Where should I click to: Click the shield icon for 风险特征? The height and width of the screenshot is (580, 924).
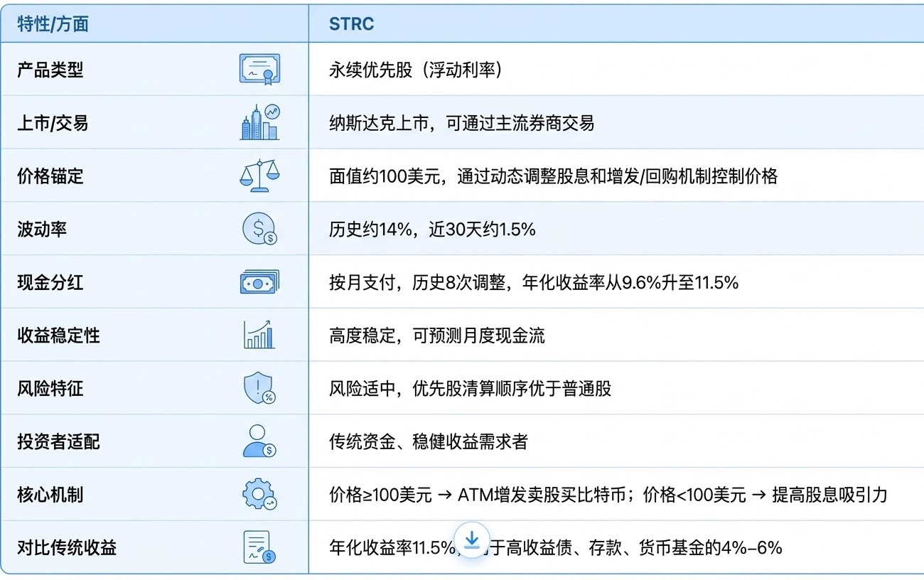click(x=260, y=388)
